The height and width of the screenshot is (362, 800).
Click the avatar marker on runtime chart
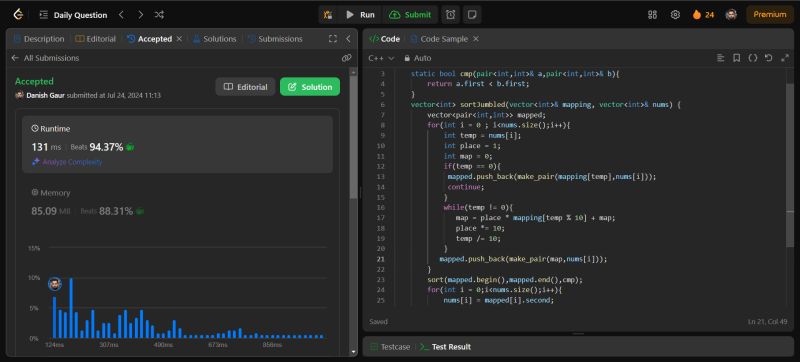(55, 284)
